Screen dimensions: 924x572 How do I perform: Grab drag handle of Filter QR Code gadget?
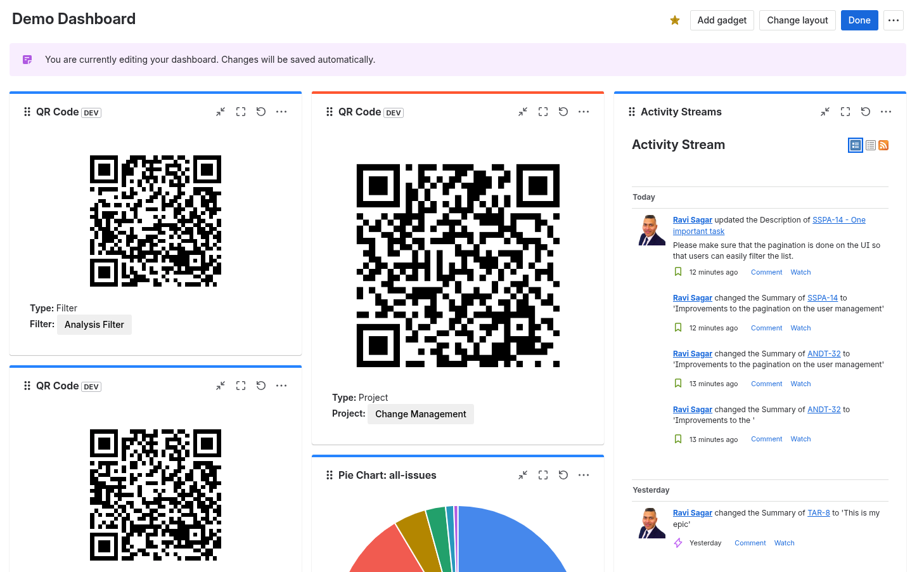click(27, 112)
